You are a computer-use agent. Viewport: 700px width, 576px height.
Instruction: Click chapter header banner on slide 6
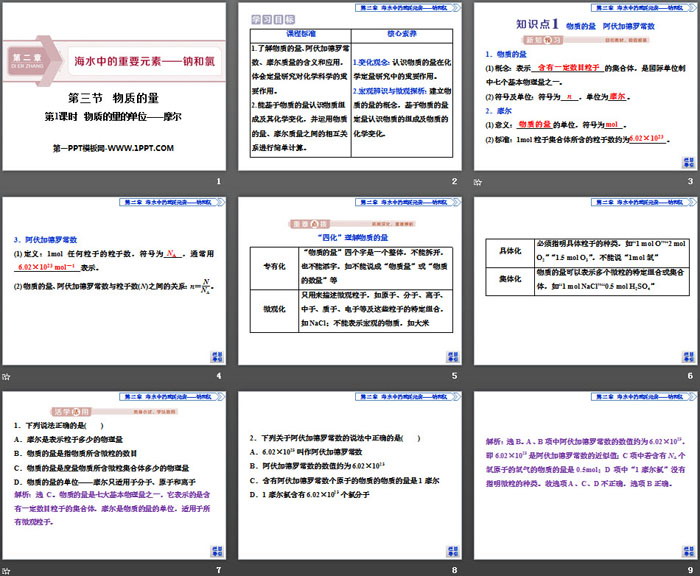coord(643,203)
